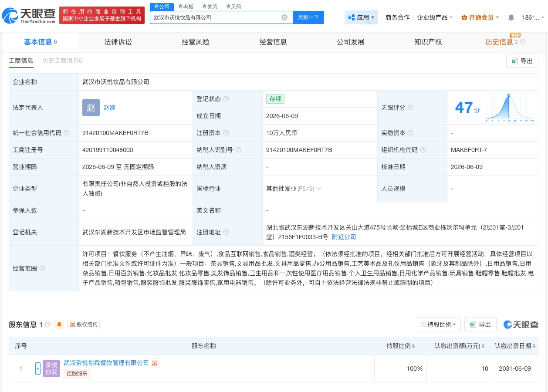
Task: Click the help icon beside 历史信息 tab
Action: (x=523, y=42)
